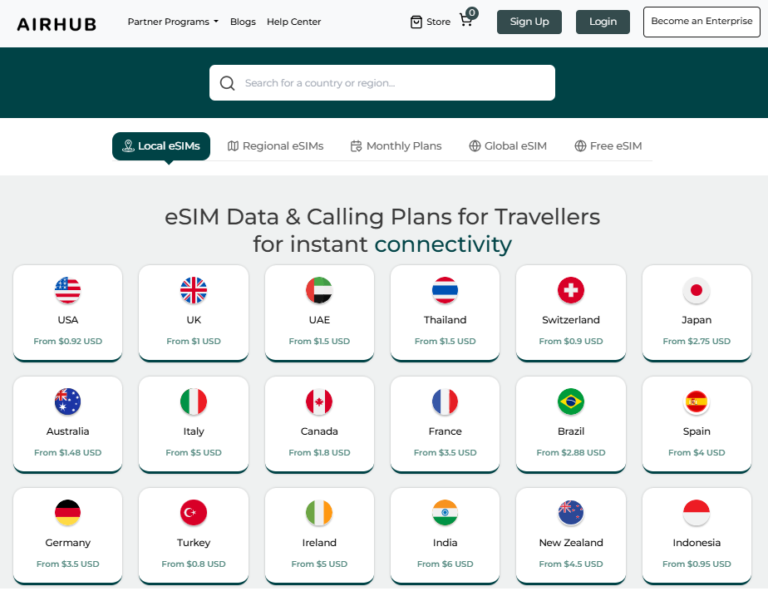Open the Blogs page
Image resolution: width=768 pixels, height=596 pixels.
(243, 22)
